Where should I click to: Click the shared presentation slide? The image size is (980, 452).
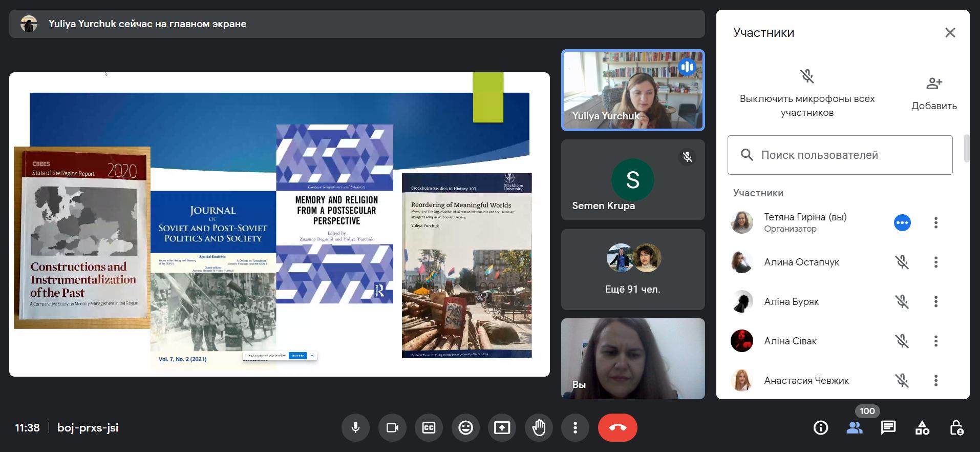click(x=280, y=224)
